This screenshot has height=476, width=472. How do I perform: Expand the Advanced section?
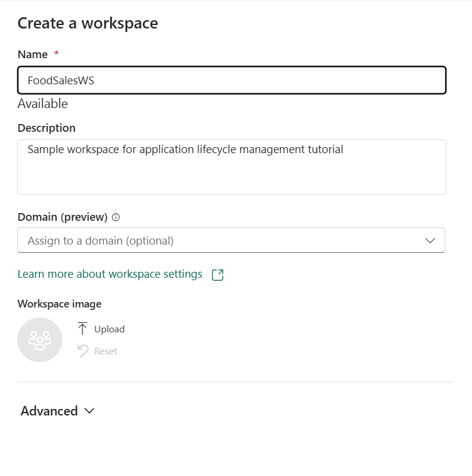pos(49,411)
